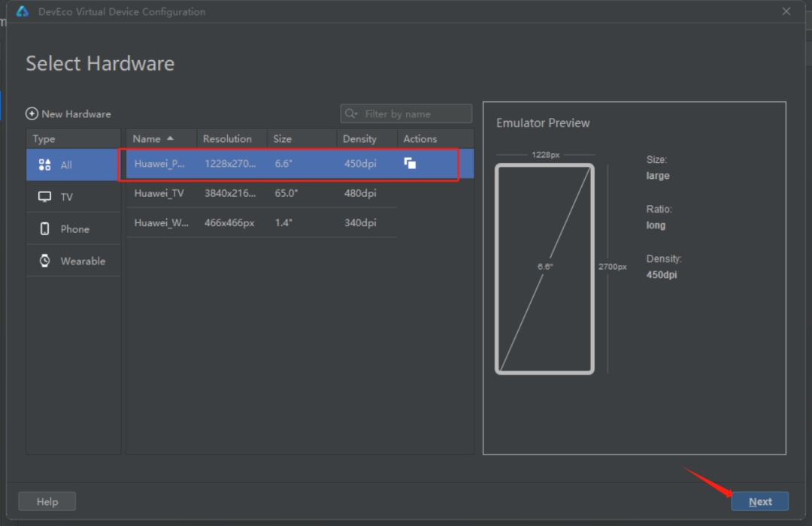
Task: Click the All device type icon
Action: [x=44, y=165]
